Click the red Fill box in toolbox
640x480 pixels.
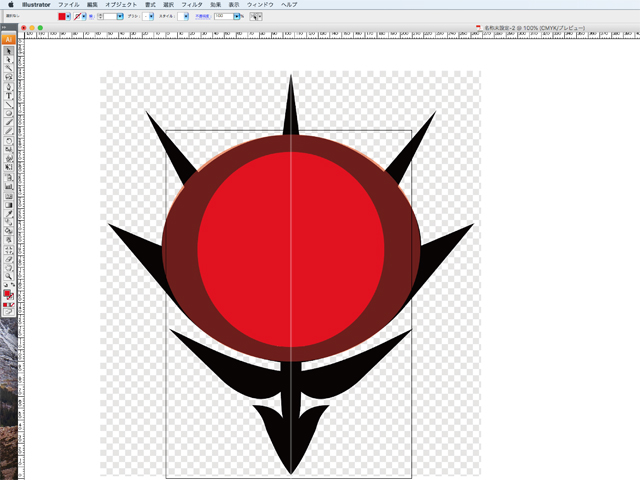[x=7, y=293]
